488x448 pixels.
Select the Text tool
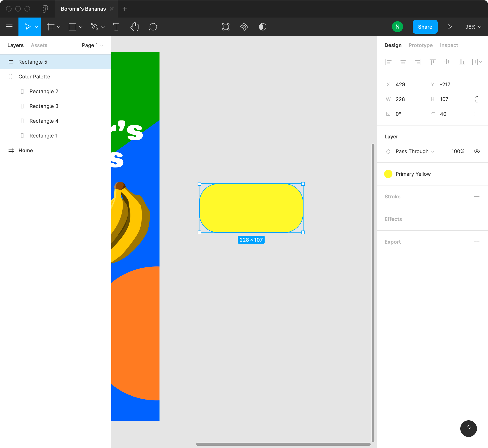click(116, 27)
